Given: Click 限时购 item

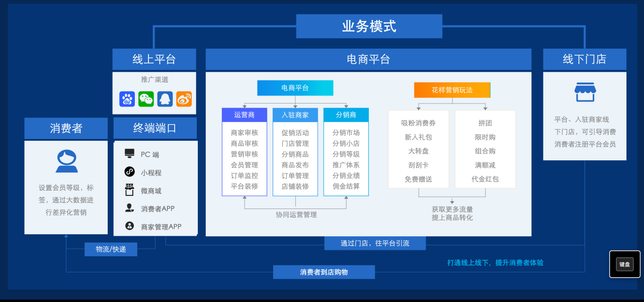Looking at the screenshot, I should [x=485, y=137].
